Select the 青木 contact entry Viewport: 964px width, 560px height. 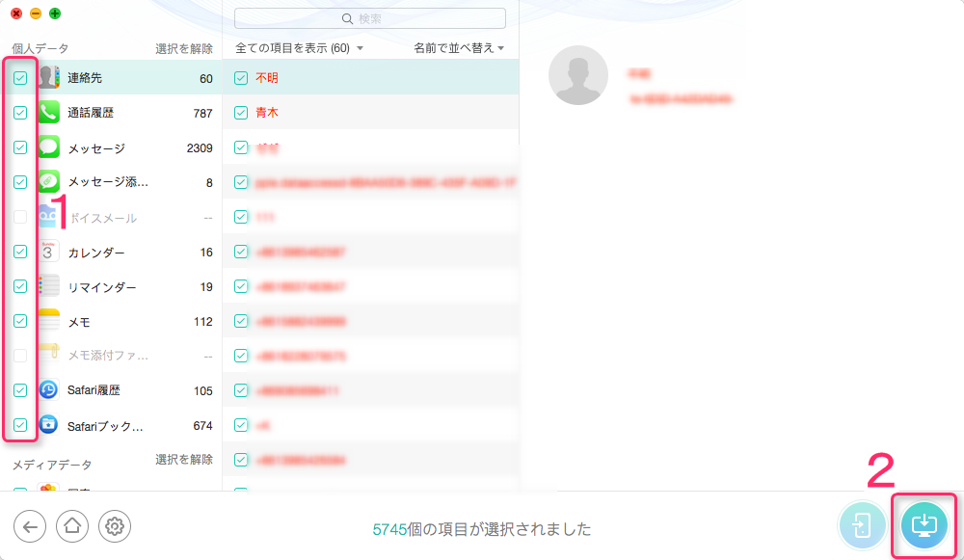(x=267, y=113)
